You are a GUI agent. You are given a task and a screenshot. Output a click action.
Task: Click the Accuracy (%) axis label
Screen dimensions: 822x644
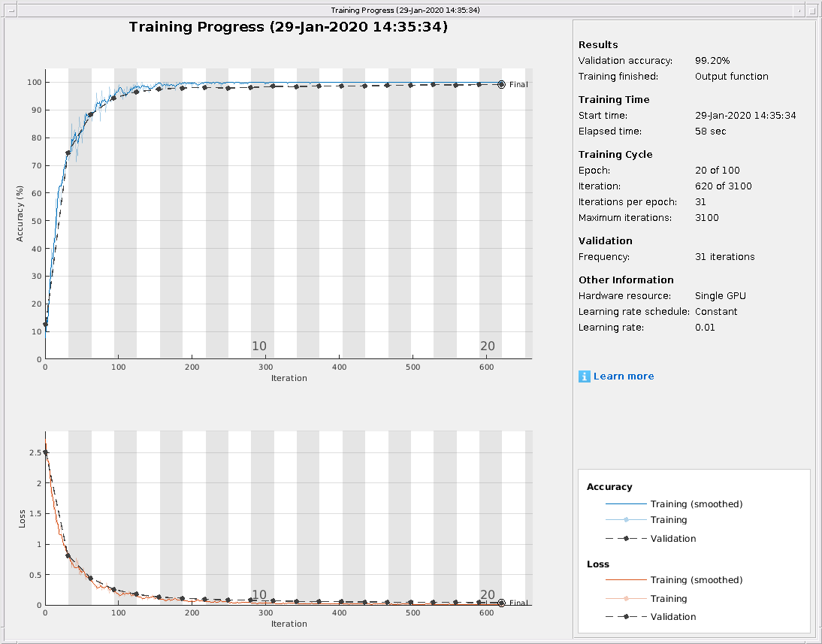coord(20,213)
